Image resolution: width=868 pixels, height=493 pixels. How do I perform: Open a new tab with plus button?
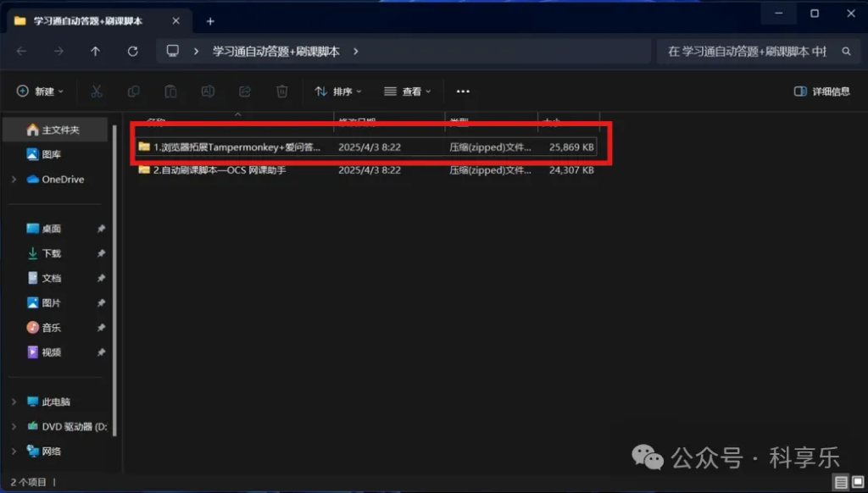(210, 21)
